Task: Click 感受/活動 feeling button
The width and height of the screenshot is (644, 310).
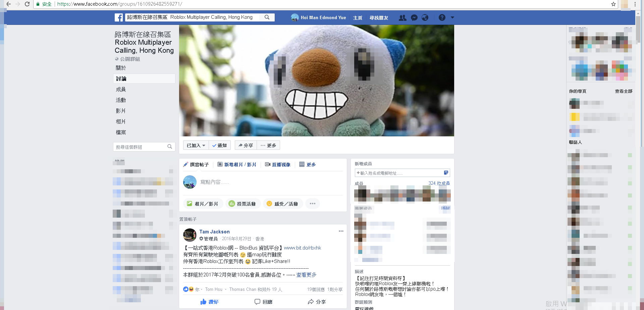Action: (x=283, y=204)
